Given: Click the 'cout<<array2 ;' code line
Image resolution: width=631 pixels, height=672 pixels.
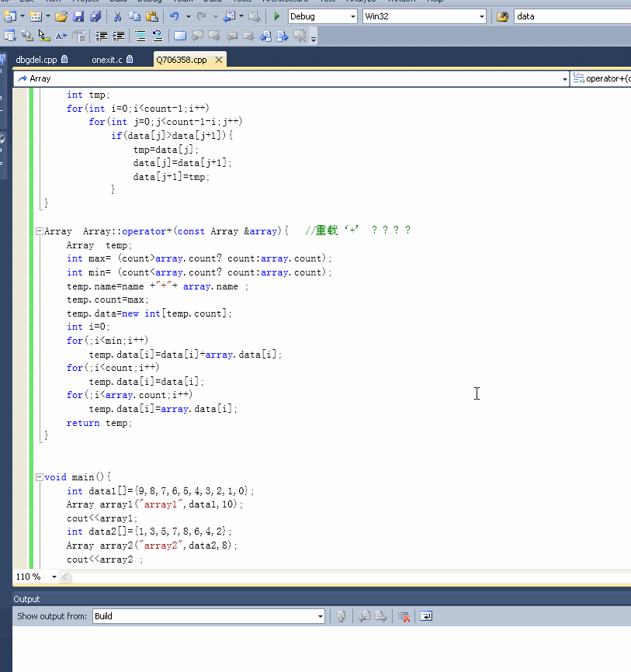Looking at the screenshot, I should [105, 559].
